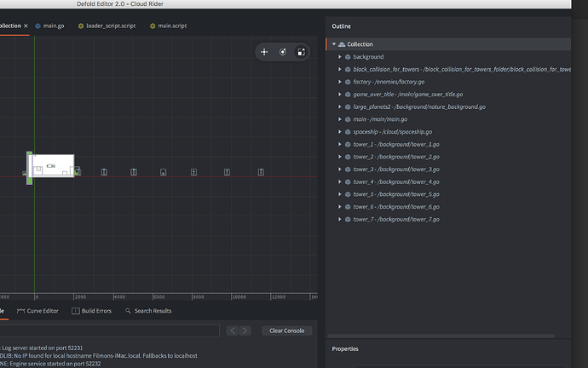Click the factory game object icon in Outline
This screenshot has width=588, height=368.
pyautogui.click(x=348, y=82)
